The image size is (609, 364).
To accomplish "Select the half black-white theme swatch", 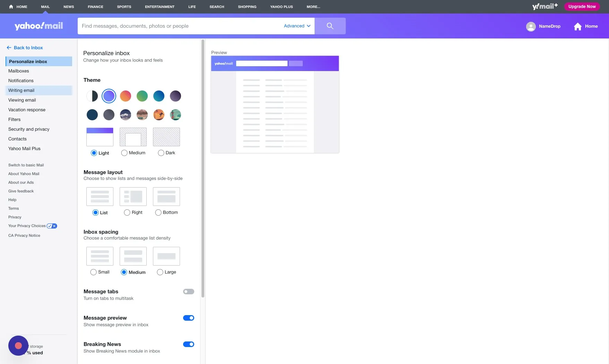I will (92, 96).
